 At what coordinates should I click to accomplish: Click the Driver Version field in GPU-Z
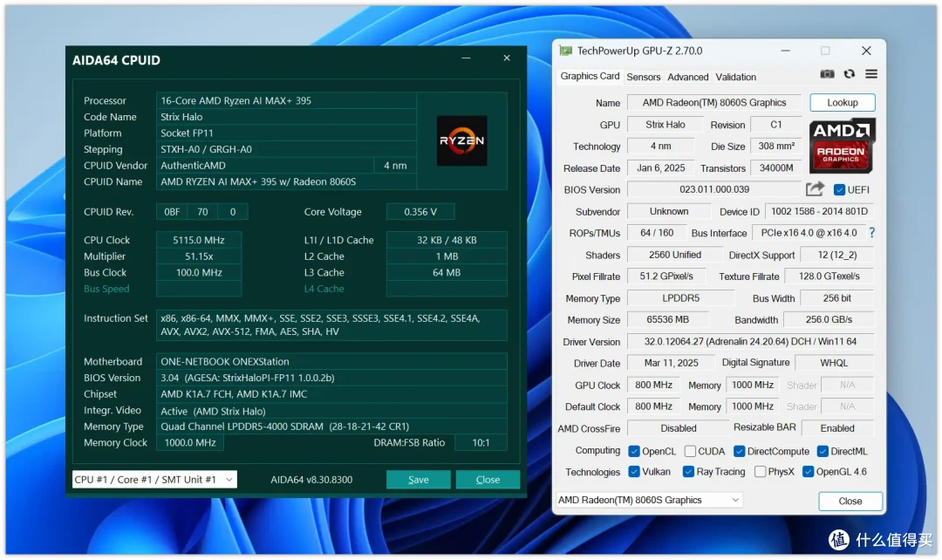[x=750, y=341]
